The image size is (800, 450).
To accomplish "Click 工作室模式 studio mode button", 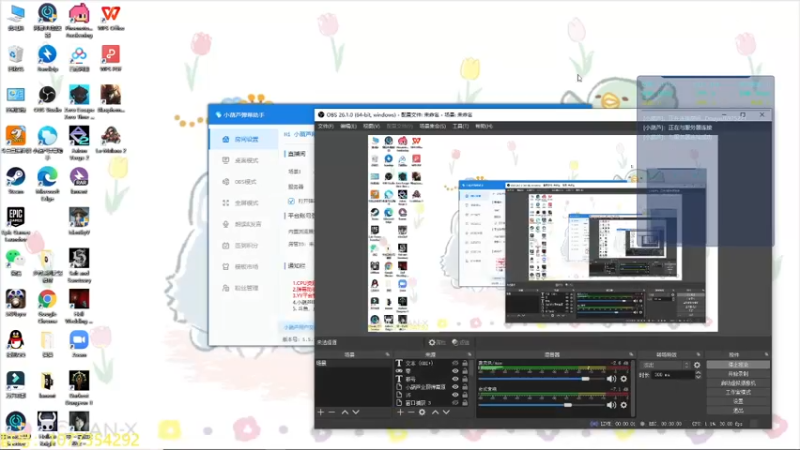I will tap(738, 392).
